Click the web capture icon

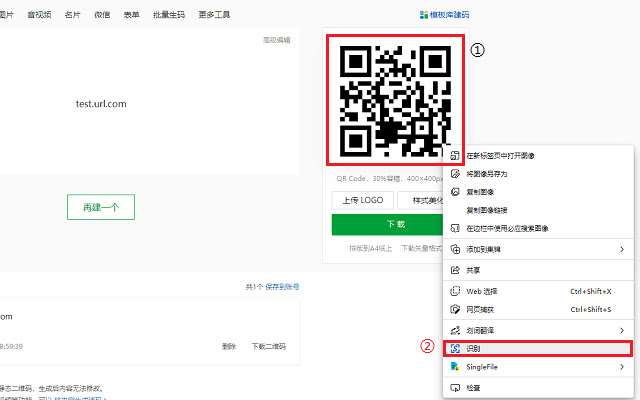point(455,309)
